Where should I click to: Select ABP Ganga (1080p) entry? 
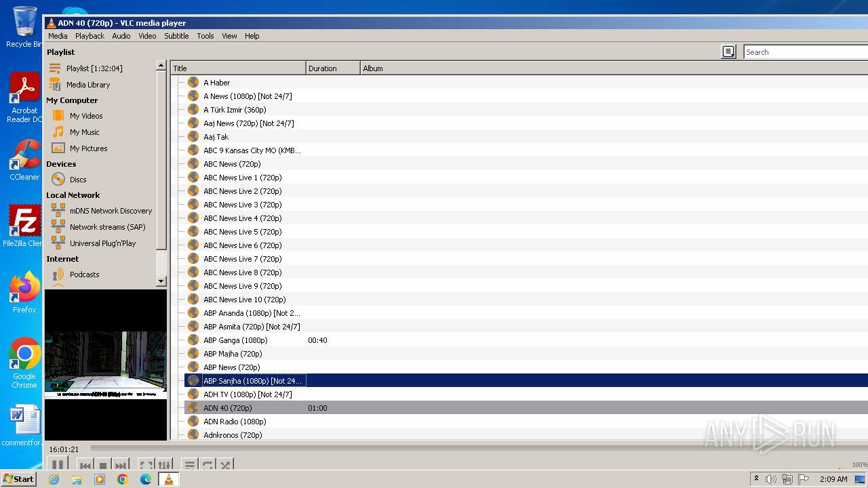pos(235,340)
